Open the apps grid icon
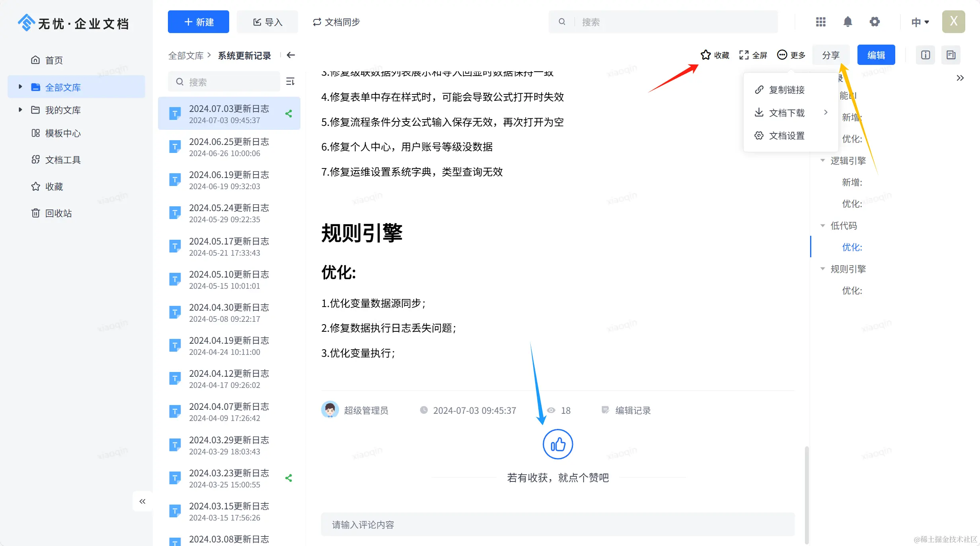 coord(820,22)
